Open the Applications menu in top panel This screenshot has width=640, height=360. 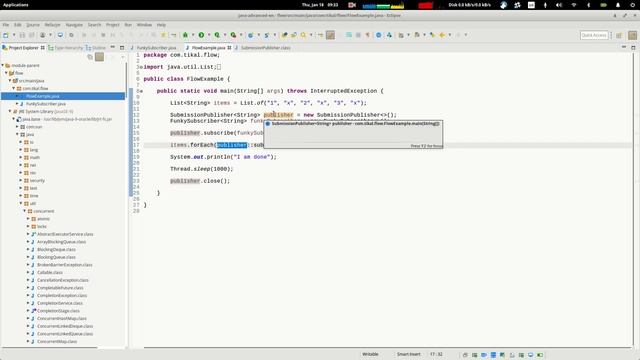pos(16,5)
